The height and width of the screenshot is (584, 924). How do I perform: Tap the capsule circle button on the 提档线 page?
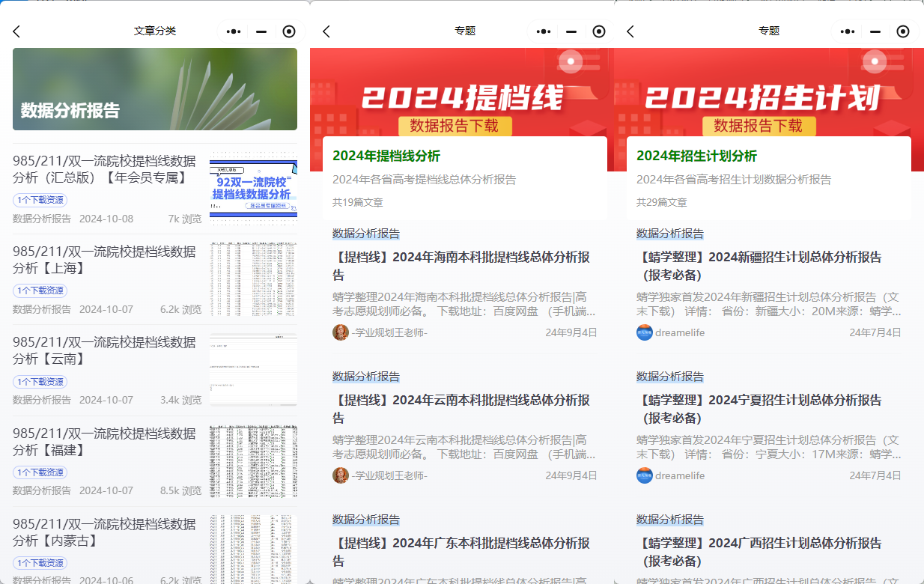pos(598,31)
